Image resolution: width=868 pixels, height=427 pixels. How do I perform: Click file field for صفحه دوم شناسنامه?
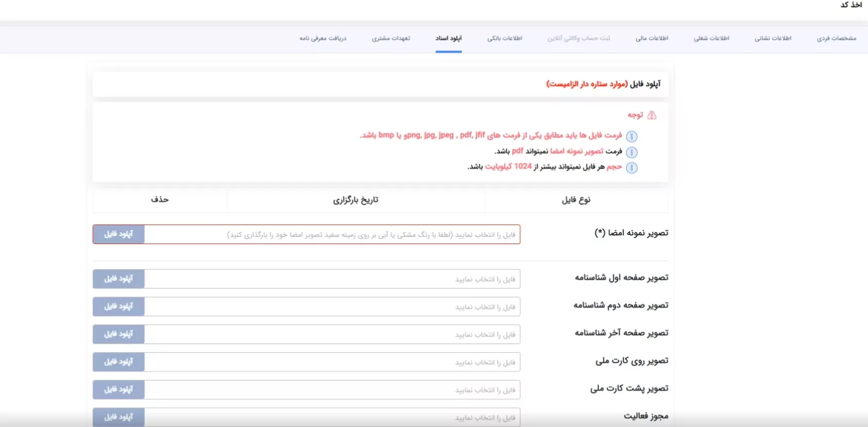click(332, 307)
